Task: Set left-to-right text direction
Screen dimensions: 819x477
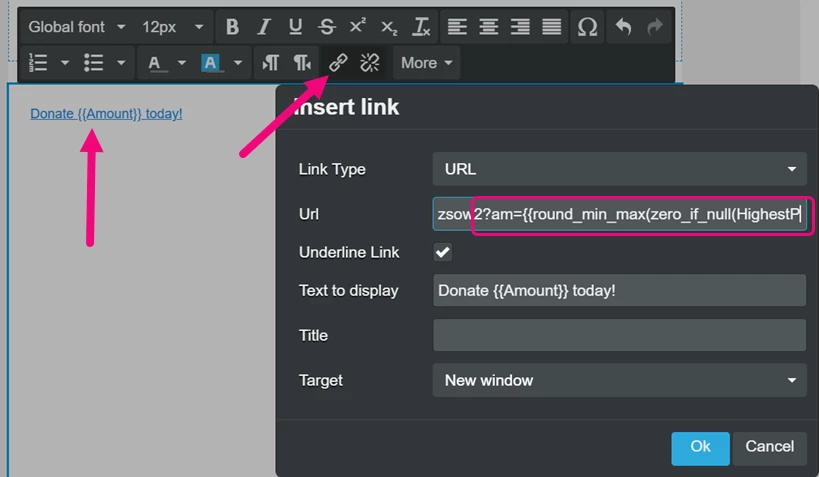Action: [x=271, y=63]
